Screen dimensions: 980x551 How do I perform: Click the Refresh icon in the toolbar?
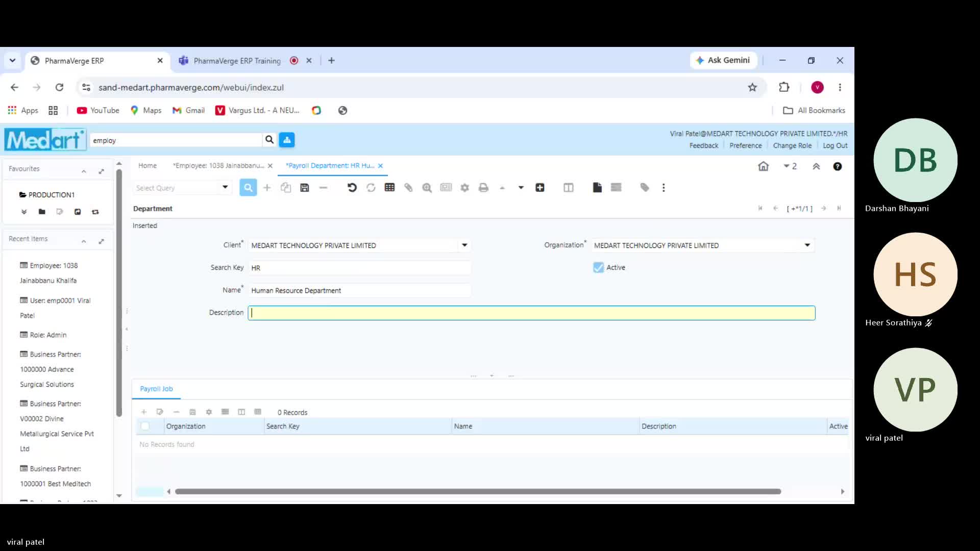click(x=371, y=188)
